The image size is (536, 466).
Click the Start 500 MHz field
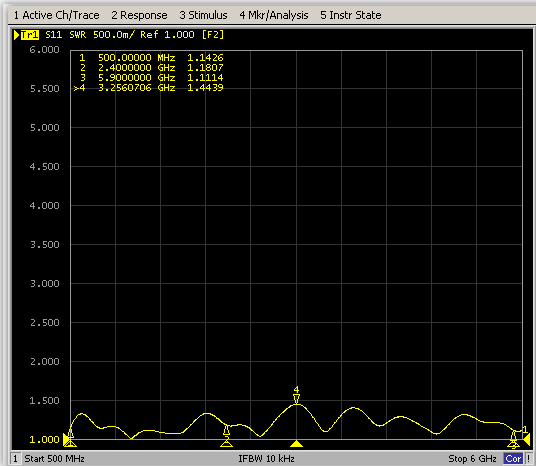point(54,458)
